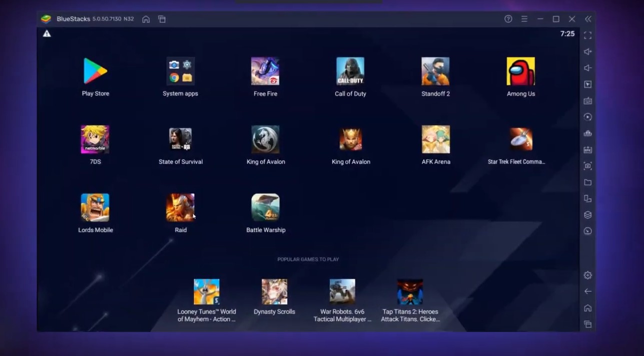
Task: Open King of Avalon with crowned king icon
Action: pyautogui.click(x=350, y=139)
